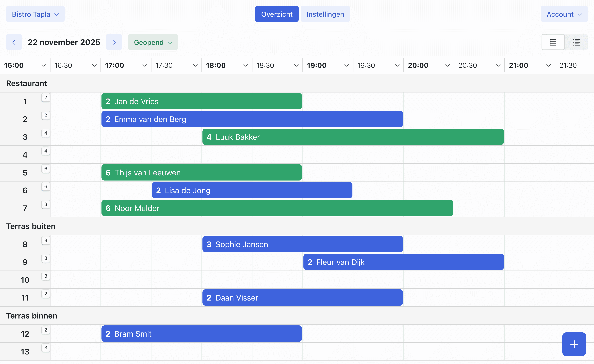Expand the 18:00 time column chevron
594x364 pixels.
246,65
